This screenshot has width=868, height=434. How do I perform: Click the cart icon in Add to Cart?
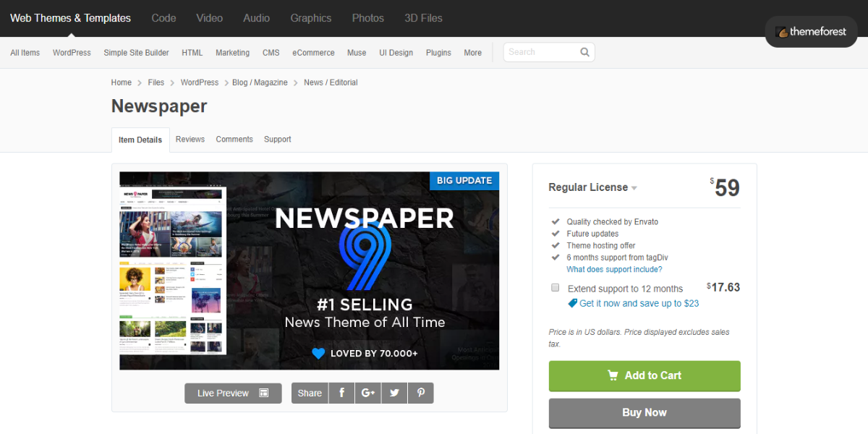[x=613, y=375]
